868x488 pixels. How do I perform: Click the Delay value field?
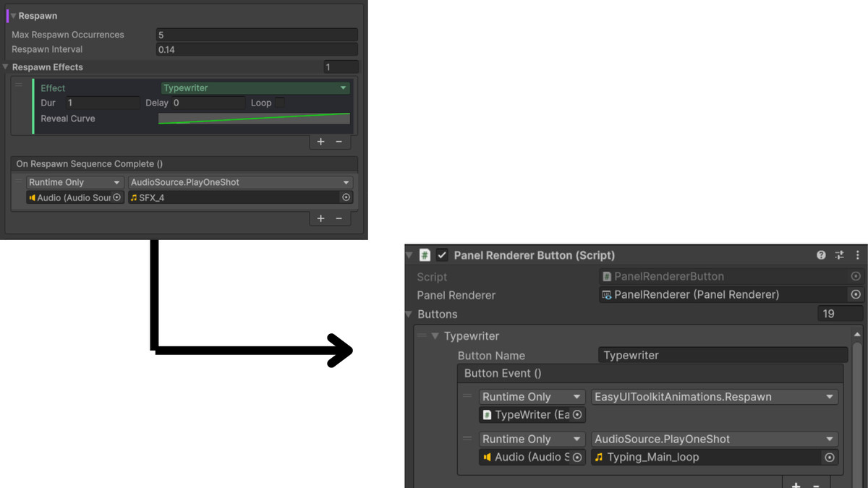click(208, 103)
